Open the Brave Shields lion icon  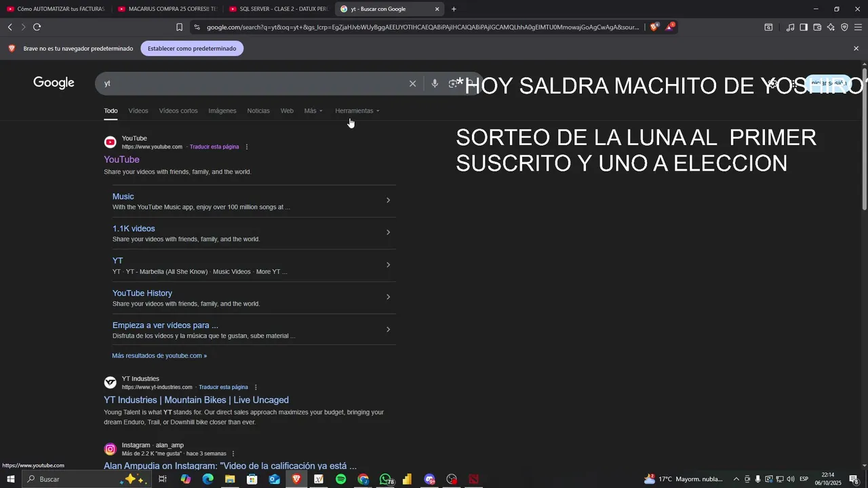click(654, 27)
